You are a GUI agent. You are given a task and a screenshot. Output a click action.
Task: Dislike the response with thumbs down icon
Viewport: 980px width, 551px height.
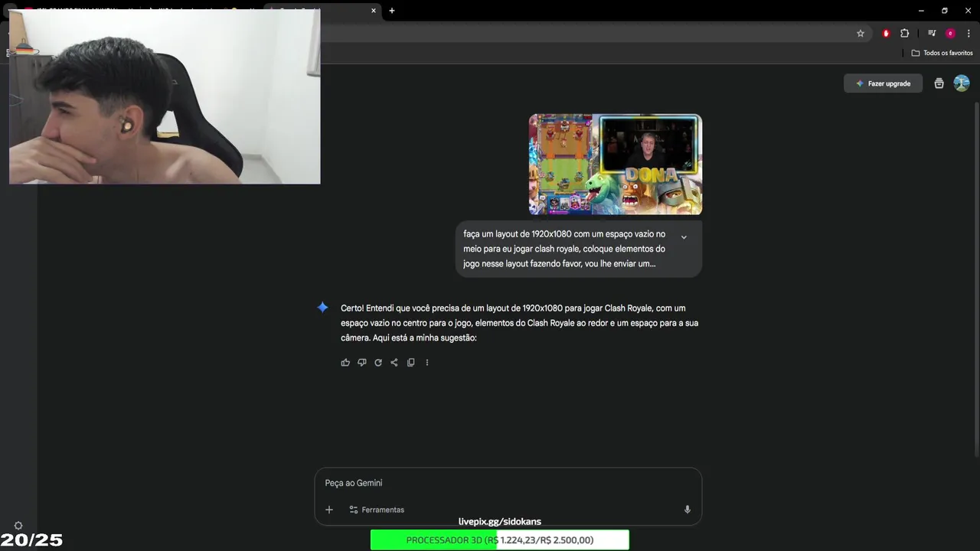pyautogui.click(x=361, y=363)
